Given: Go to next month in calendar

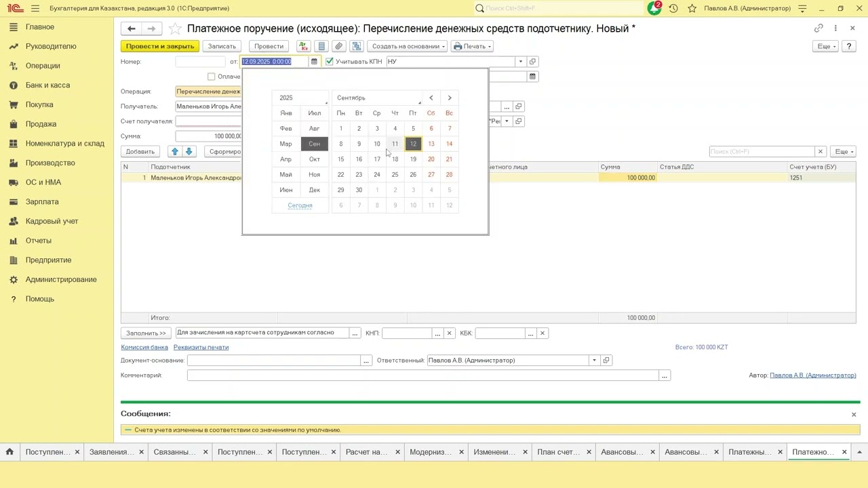Looking at the screenshot, I should (449, 98).
